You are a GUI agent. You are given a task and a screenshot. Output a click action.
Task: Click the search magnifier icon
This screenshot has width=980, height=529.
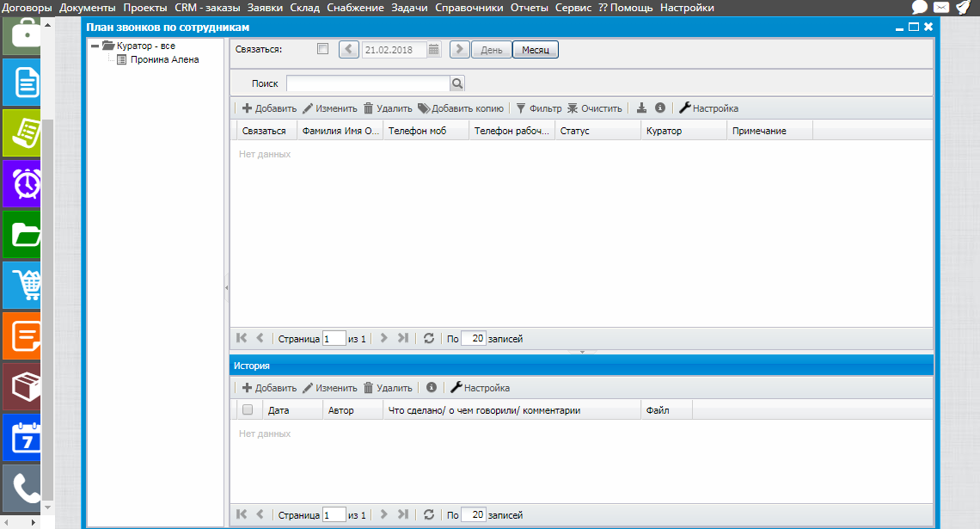coord(456,83)
